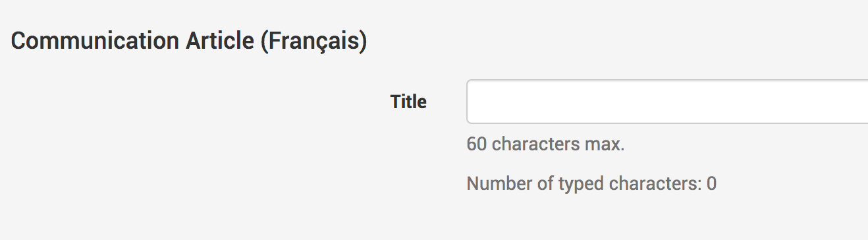The image size is (868, 240).
Task: Click the Communication Article (Français) heading
Action: point(189,41)
